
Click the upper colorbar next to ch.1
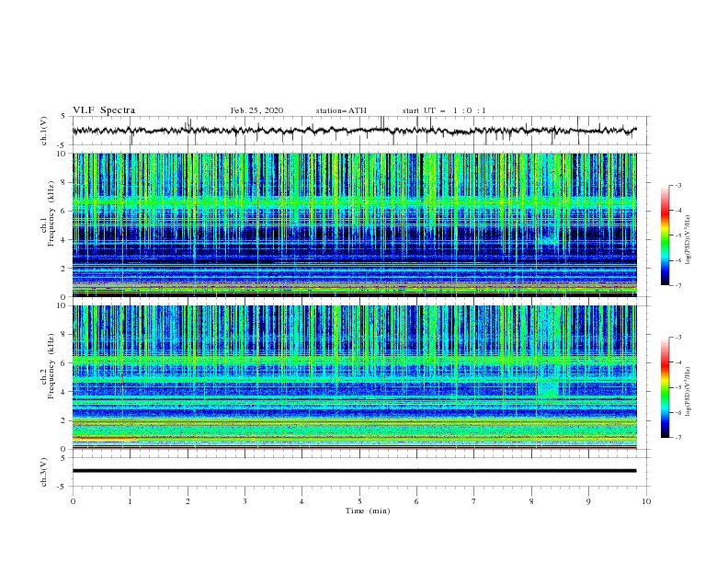665,236
